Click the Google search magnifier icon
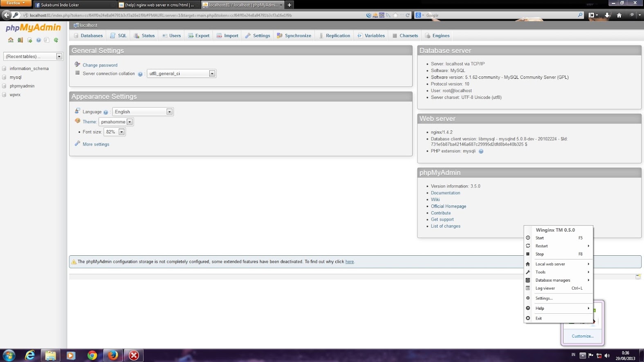 point(580,15)
